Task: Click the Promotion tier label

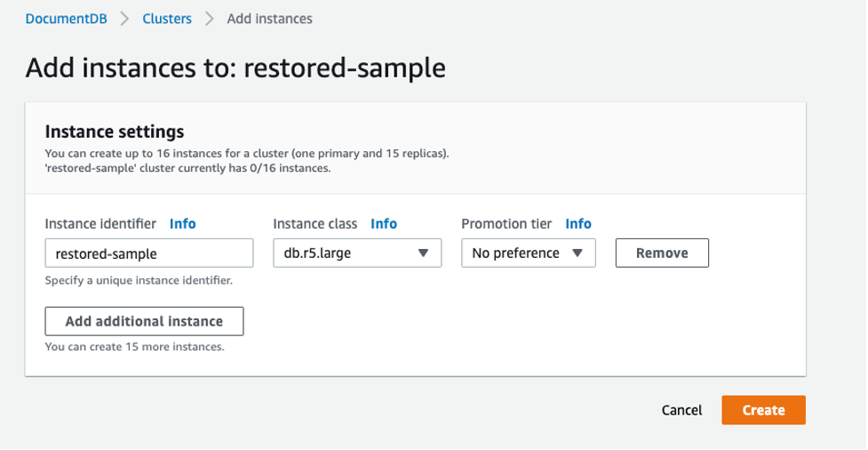Action: 506,223
